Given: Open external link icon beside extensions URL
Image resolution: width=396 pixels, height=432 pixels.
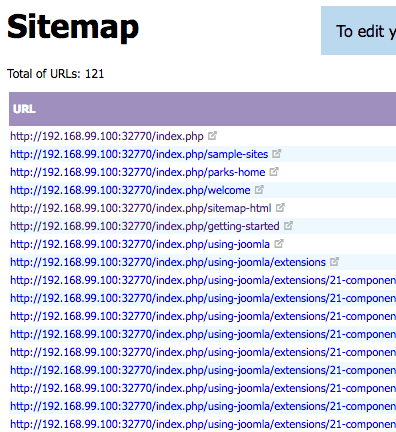Looking at the screenshot, I should pos(334,262).
